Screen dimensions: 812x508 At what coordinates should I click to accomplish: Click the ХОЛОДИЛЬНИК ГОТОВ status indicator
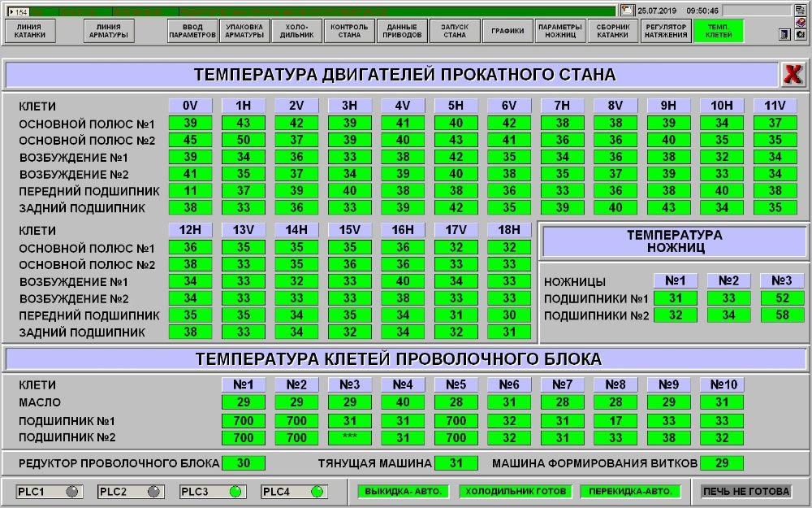click(516, 491)
